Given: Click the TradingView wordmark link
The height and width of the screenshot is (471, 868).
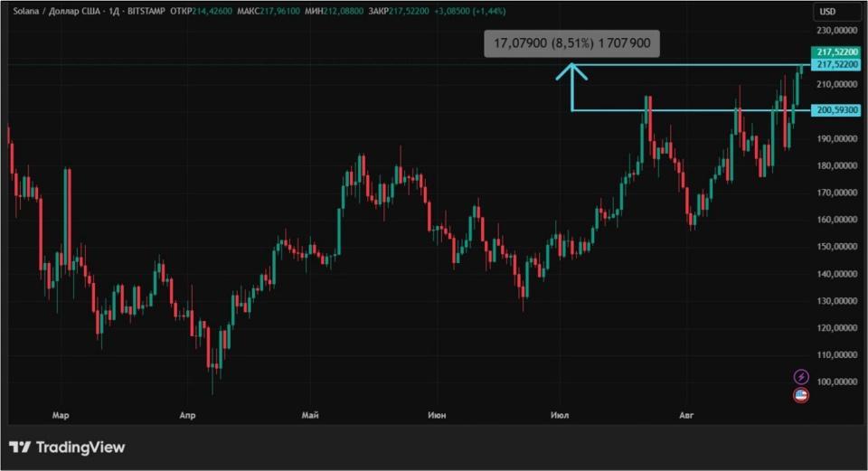Looking at the screenshot, I should 80,447.
